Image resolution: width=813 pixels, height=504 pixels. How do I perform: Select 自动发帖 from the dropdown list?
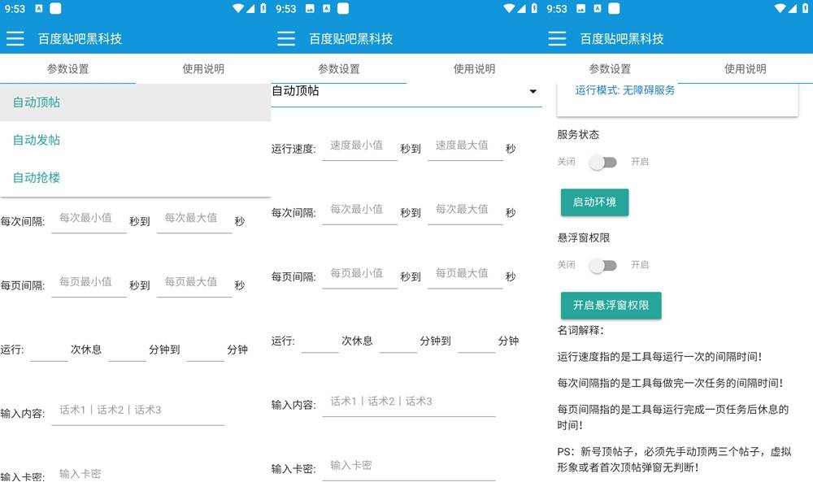[37, 140]
